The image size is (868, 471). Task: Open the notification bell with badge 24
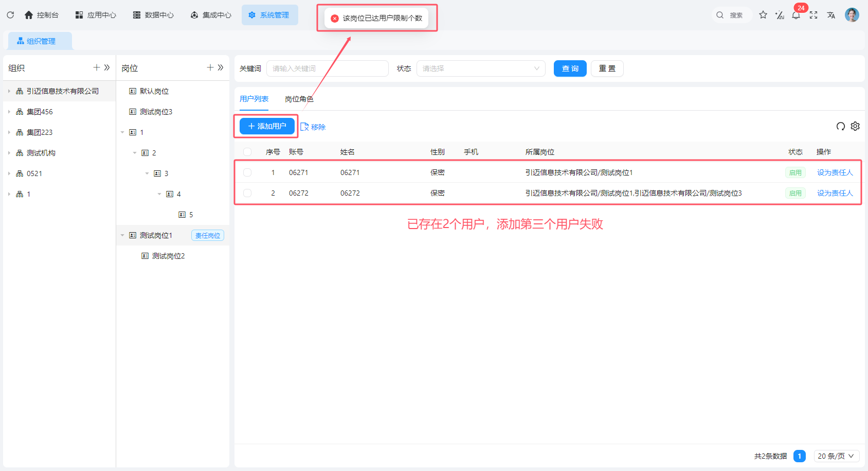click(796, 15)
